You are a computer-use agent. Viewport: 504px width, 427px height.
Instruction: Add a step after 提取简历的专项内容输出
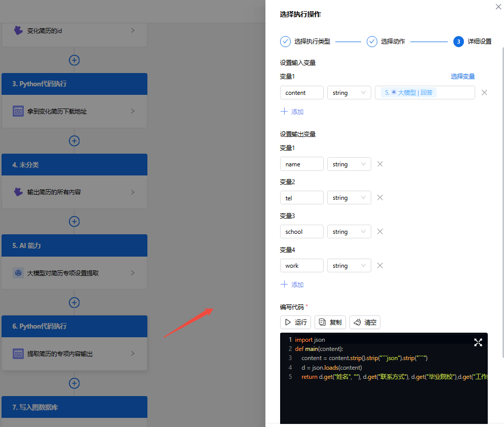tap(74, 383)
